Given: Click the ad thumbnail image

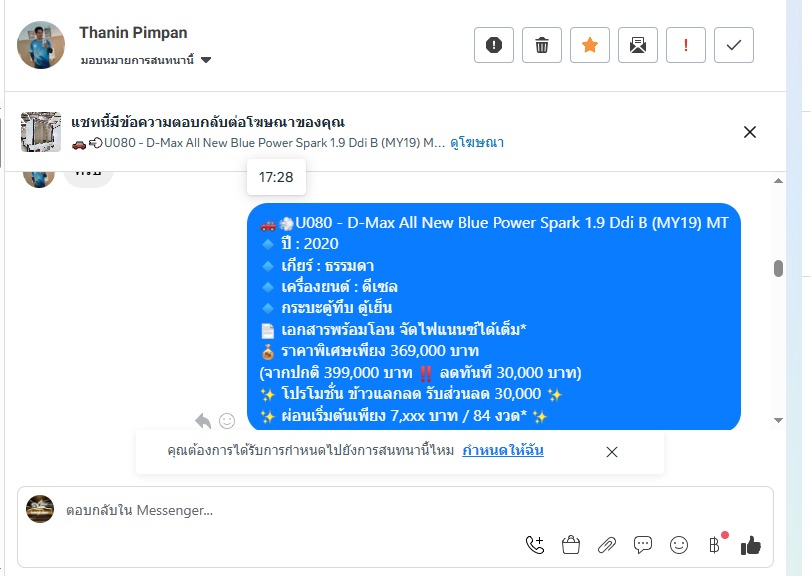Looking at the screenshot, I should 41,132.
